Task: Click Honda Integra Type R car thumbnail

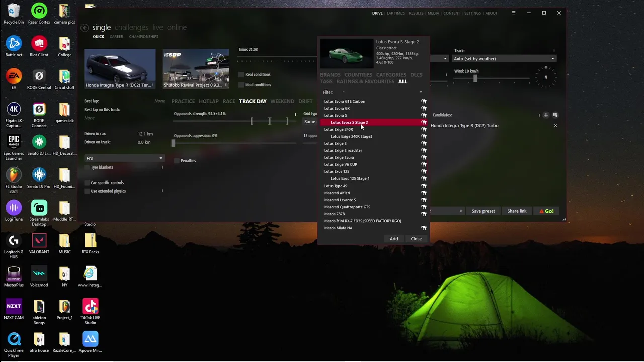Action: point(120,68)
